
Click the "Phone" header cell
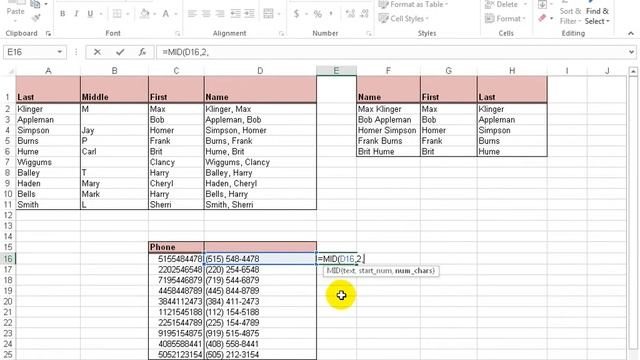tap(176, 247)
